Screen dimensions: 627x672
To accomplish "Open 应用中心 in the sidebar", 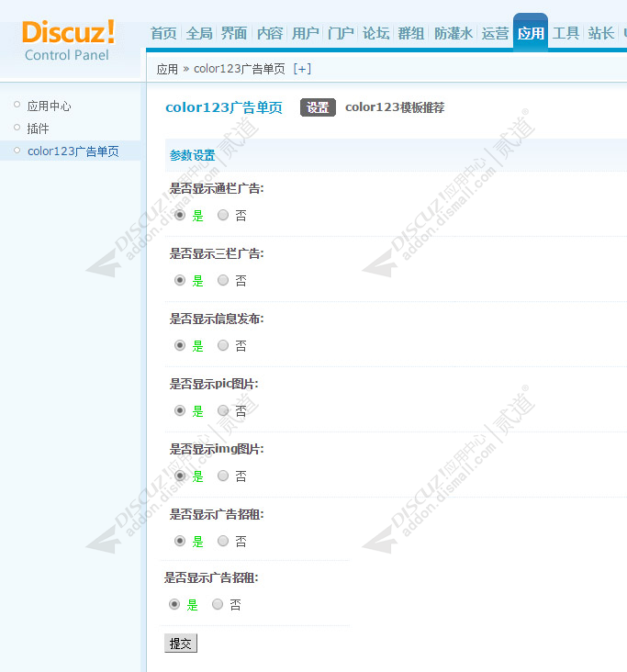I will point(49,106).
